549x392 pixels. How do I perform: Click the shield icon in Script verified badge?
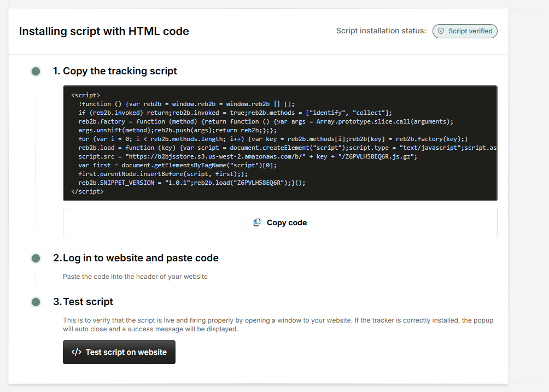[441, 31]
